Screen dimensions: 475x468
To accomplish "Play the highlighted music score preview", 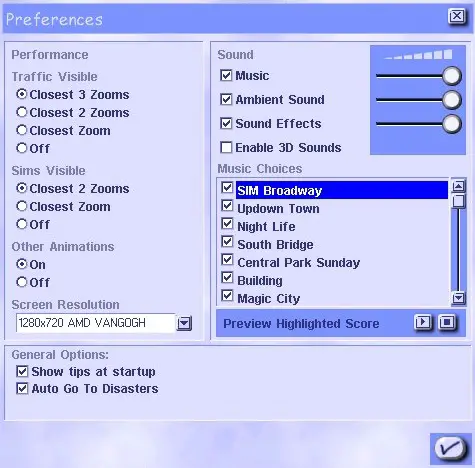I will pyautogui.click(x=423, y=322).
